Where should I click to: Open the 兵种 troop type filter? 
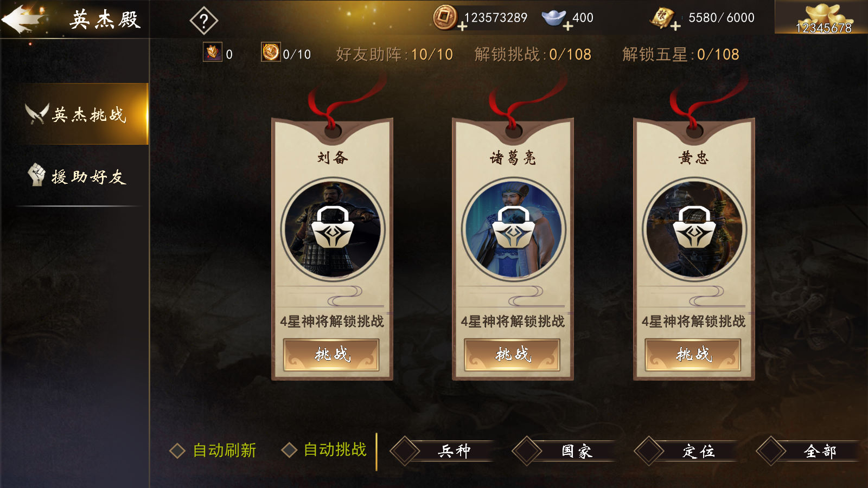pyautogui.click(x=442, y=451)
